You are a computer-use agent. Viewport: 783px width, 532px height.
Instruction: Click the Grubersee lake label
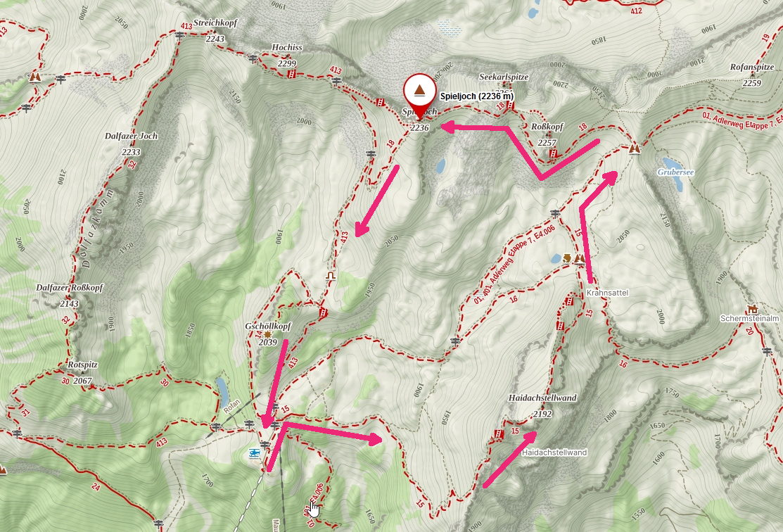(x=675, y=172)
